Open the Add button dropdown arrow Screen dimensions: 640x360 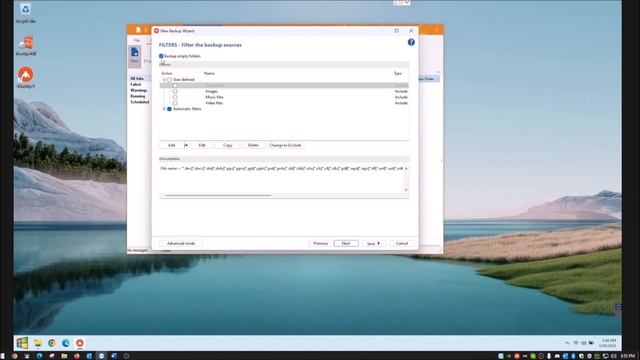click(186, 145)
